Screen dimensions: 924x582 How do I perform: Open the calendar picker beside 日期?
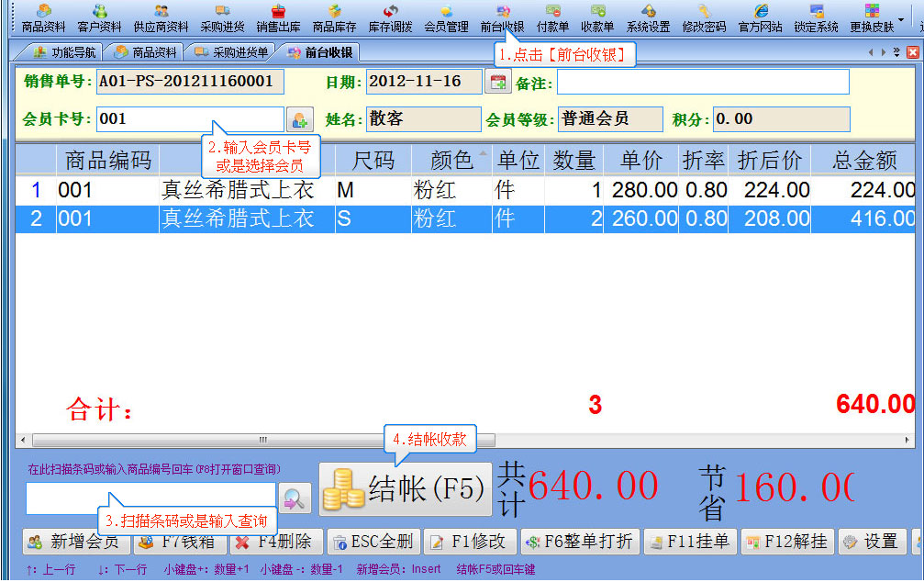click(497, 83)
